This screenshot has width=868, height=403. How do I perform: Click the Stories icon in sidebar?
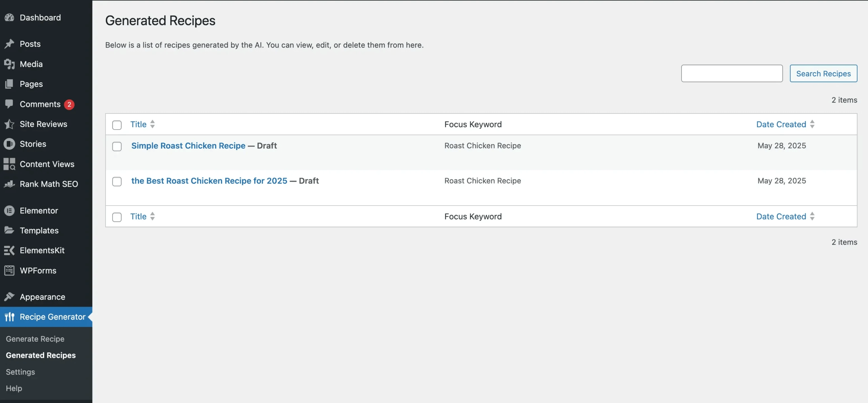coord(9,144)
